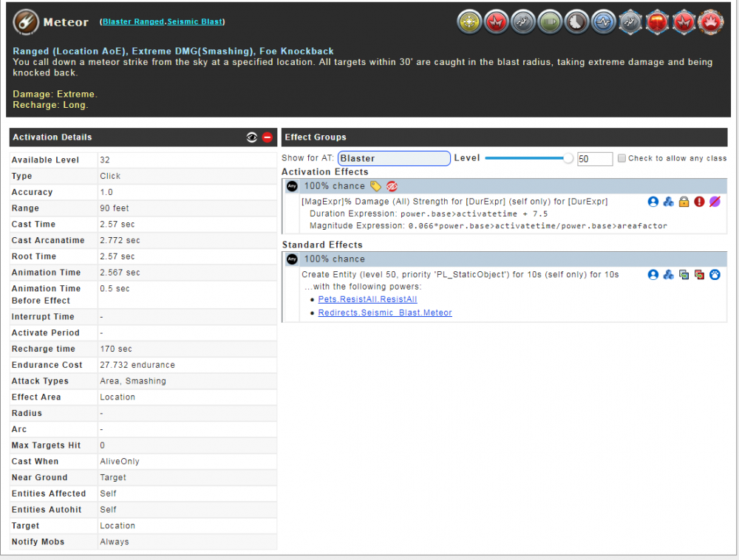The image size is (739, 560).
Task: Click the blue Endurance enhancement icon
Action: pos(603,22)
